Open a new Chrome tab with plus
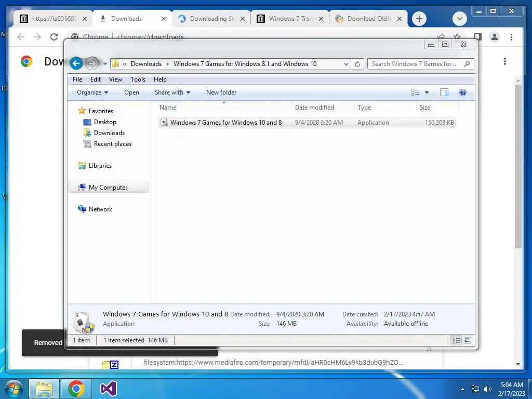The width and height of the screenshot is (532, 399). tap(419, 19)
